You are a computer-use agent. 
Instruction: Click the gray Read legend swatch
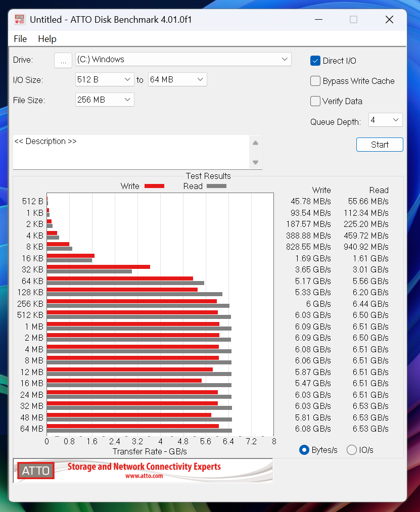[x=216, y=186]
